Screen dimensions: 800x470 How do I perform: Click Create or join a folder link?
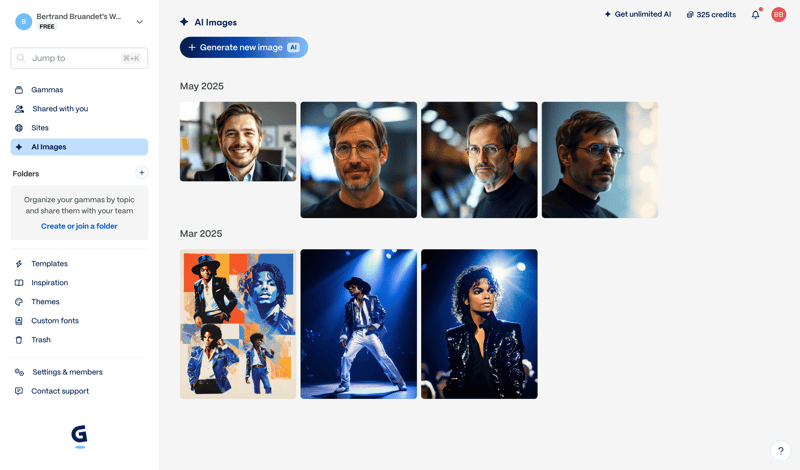click(79, 226)
